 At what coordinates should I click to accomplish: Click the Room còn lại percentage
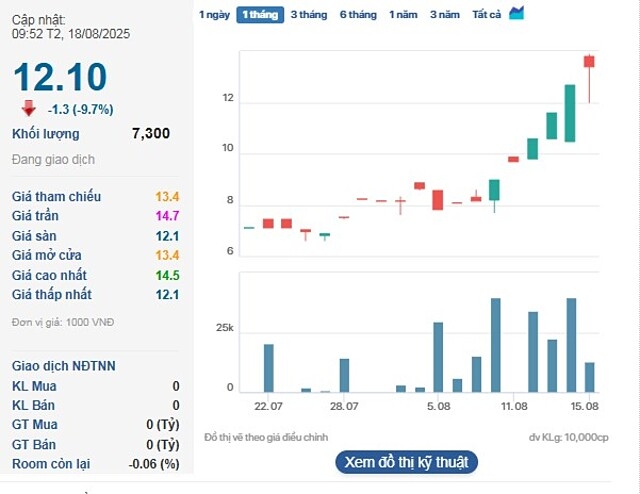[155, 464]
